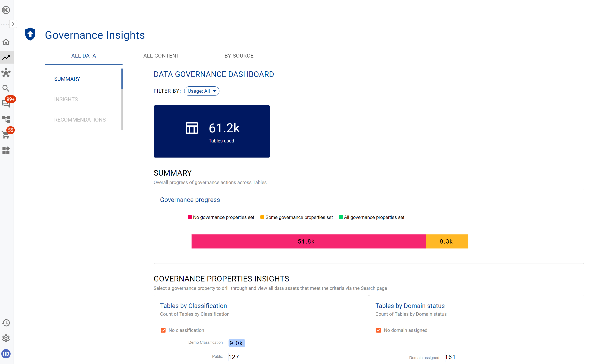The image size is (589, 364).
Task: Click the orange 9.3k governance bar segment
Action: (446, 241)
